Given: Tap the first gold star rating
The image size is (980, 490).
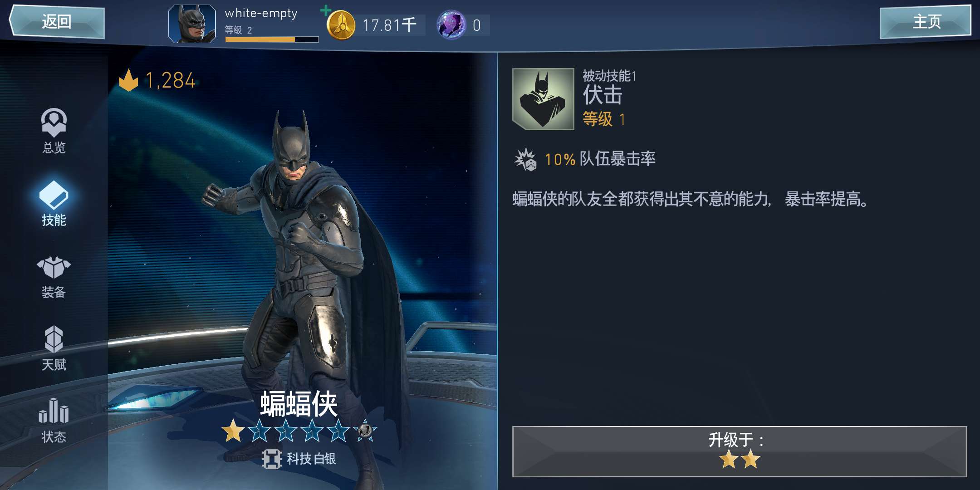Looking at the screenshot, I should [x=233, y=431].
